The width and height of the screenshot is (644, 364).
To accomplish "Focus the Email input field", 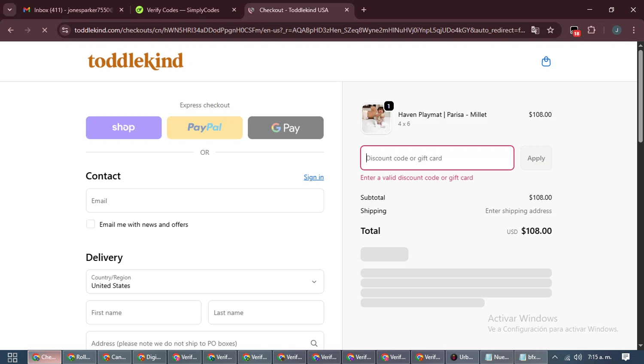I will click(205, 200).
